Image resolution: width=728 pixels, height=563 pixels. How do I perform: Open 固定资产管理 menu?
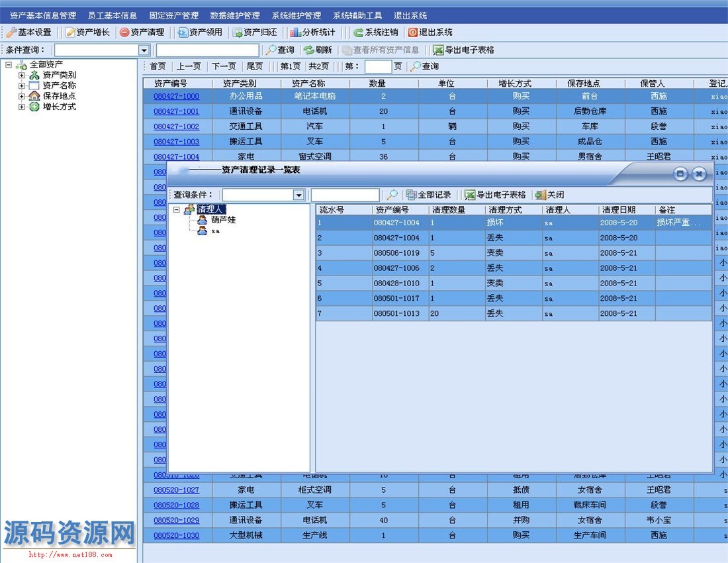[x=173, y=15]
